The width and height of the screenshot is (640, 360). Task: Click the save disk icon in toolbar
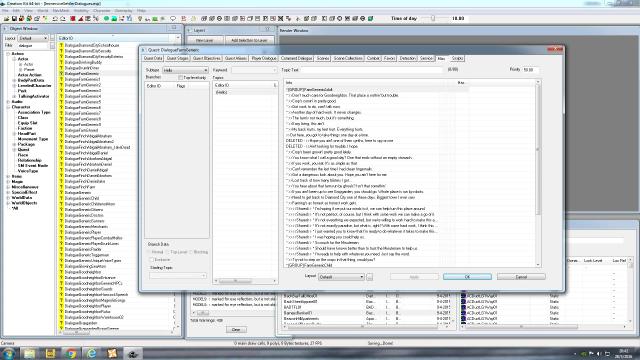click(14, 19)
